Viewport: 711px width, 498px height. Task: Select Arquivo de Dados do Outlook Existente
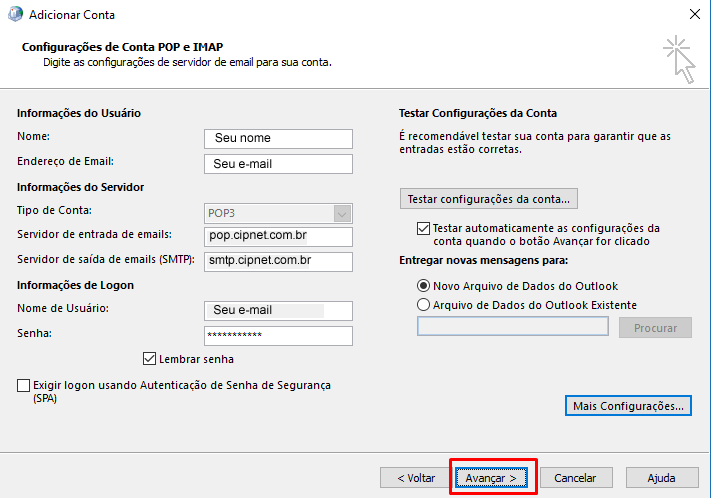coord(423,305)
